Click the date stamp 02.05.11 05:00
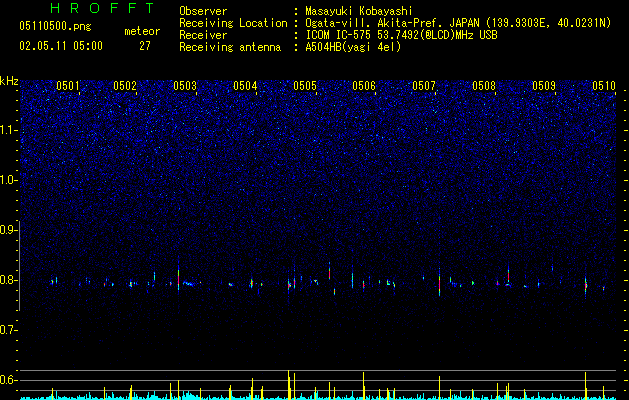Viewport: 629px width, 400px height. (x=61, y=46)
